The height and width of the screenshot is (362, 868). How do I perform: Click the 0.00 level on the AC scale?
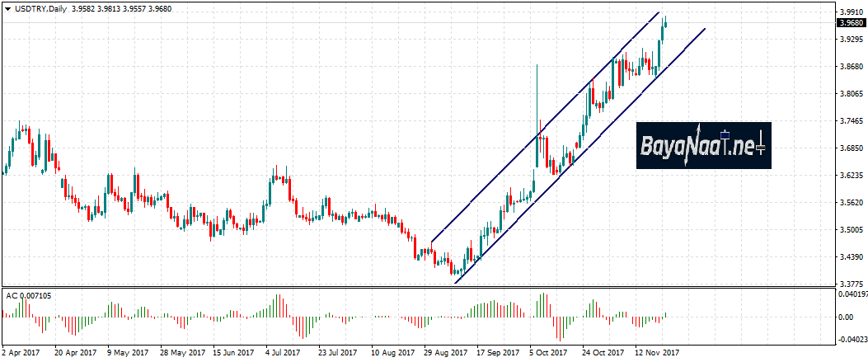point(847,317)
